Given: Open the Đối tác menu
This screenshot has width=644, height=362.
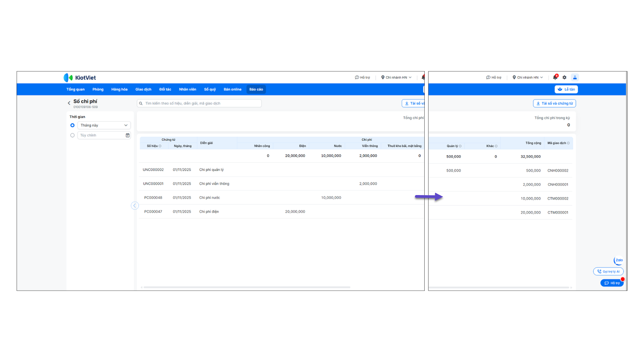Looking at the screenshot, I should [x=165, y=89].
